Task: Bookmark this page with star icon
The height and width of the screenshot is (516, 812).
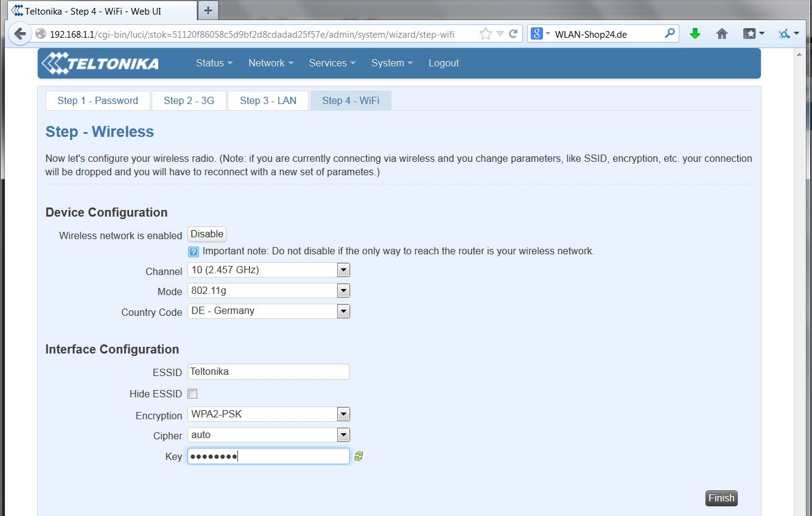Action: pos(485,34)
